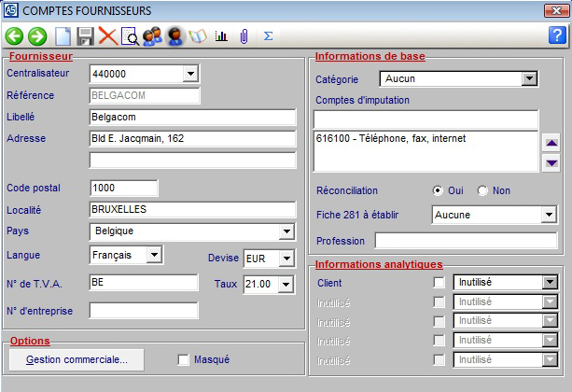Open the Taux dropdown showing 21.00

point(286,284)
